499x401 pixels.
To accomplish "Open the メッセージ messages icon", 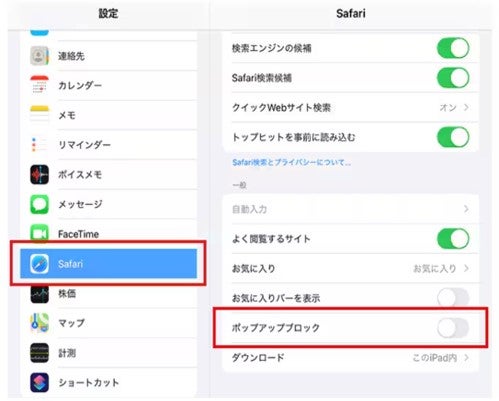I will point(39,204).
